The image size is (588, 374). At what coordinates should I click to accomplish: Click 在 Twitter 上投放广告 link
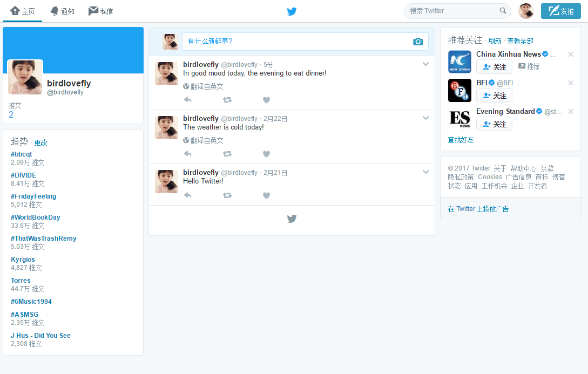tap(478, 209)
